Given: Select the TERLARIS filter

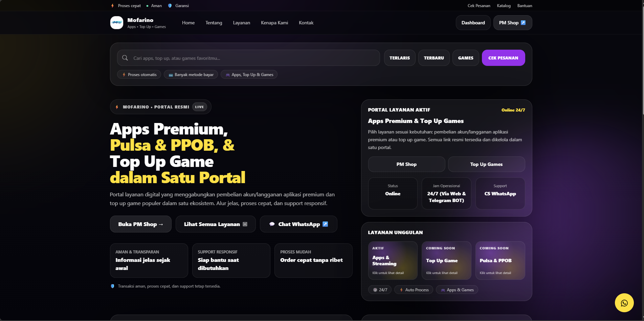Looking at the screenshot, I should click(399, 58).
